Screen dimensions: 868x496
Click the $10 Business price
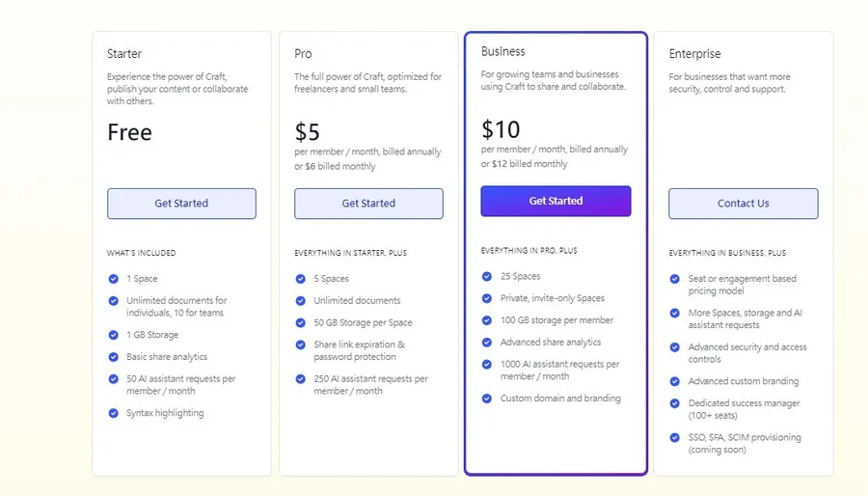[x=501, y=128]
